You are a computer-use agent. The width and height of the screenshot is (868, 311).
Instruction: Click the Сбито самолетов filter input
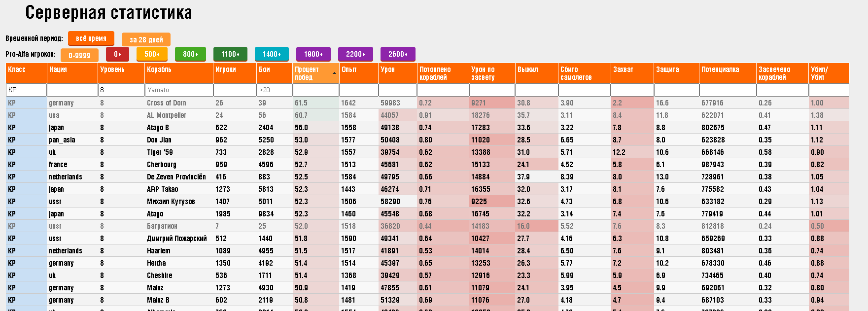[585, 90]
